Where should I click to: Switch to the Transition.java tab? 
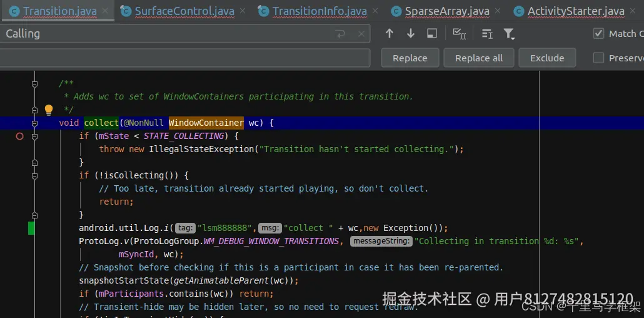59,11
